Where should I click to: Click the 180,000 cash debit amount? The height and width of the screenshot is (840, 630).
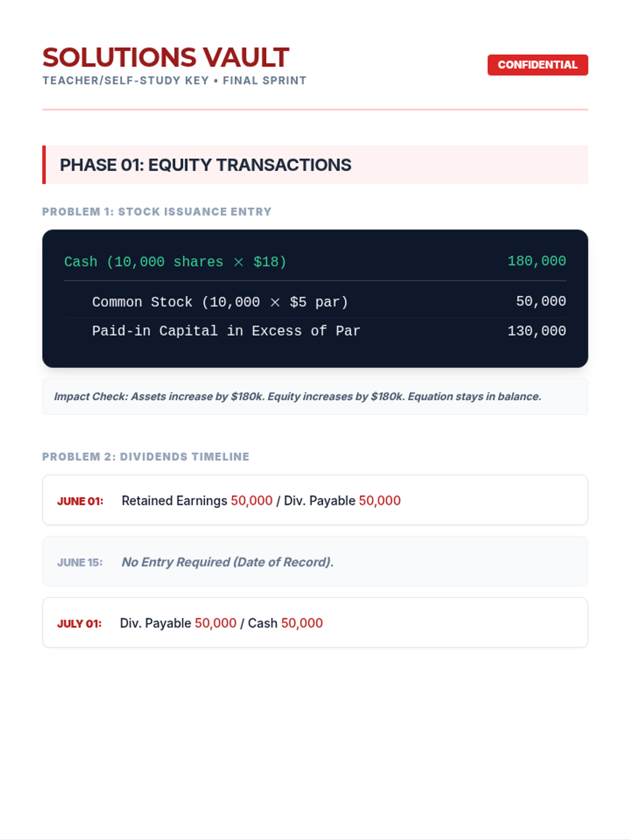point(537,261)
